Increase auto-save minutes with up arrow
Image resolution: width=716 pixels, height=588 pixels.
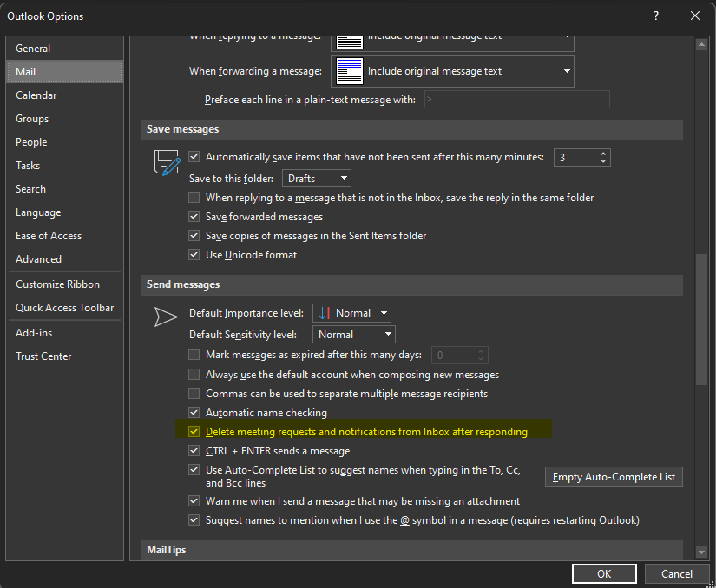point(603,154)
